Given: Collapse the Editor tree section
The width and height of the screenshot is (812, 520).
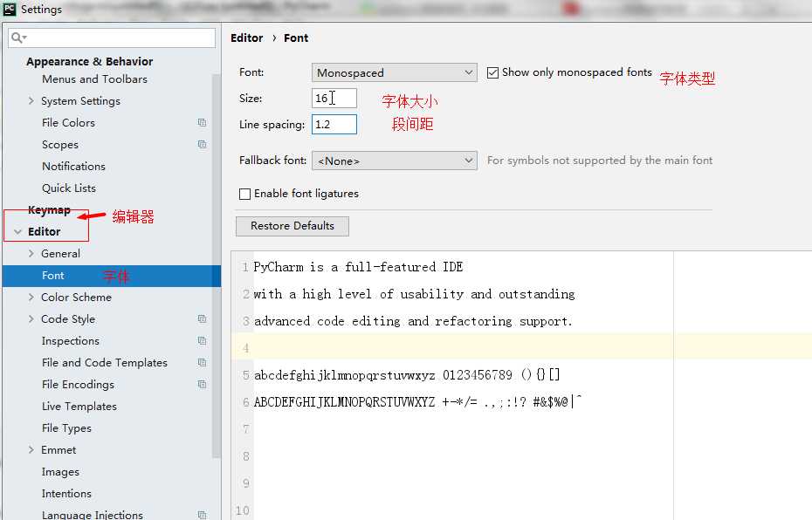Looking at the screenshot, I should (x=18, y=232).
